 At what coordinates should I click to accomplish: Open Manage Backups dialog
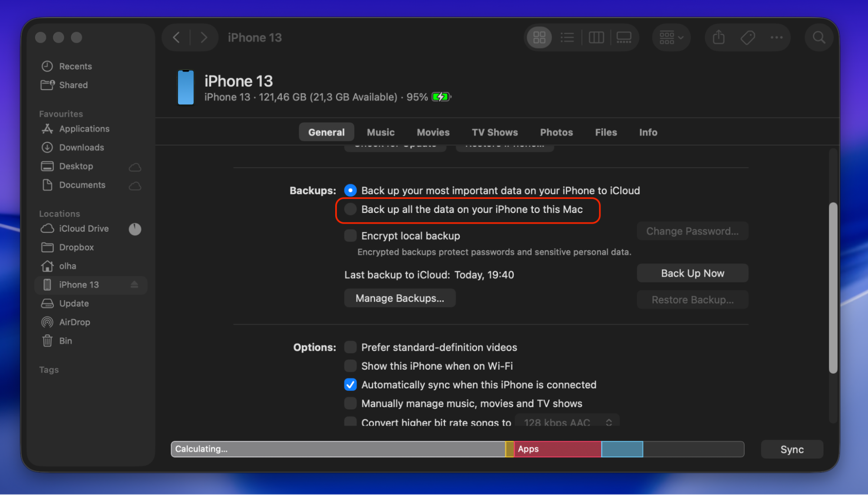point(400,298)
